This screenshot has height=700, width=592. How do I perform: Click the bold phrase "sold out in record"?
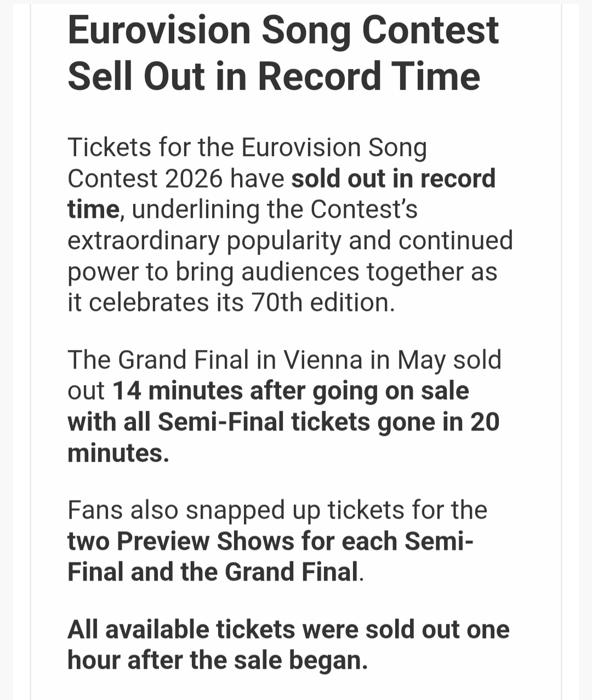[393, 179]
